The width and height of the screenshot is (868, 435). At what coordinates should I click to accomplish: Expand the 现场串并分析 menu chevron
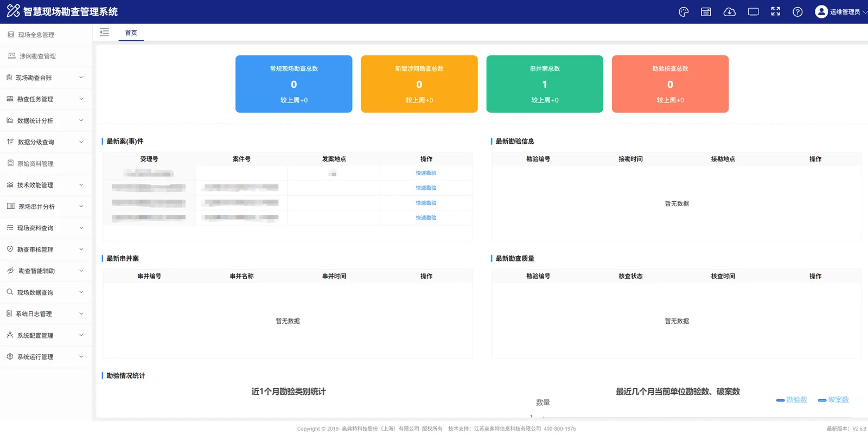click(81, 206)
